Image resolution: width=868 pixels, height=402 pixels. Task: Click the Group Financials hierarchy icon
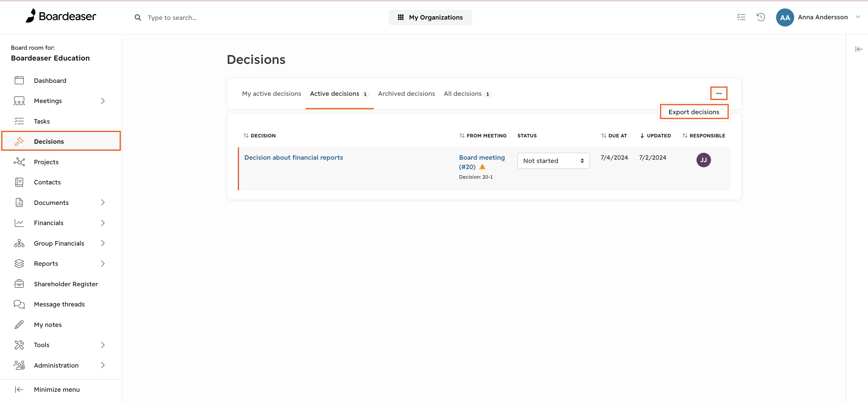point(19,243)
